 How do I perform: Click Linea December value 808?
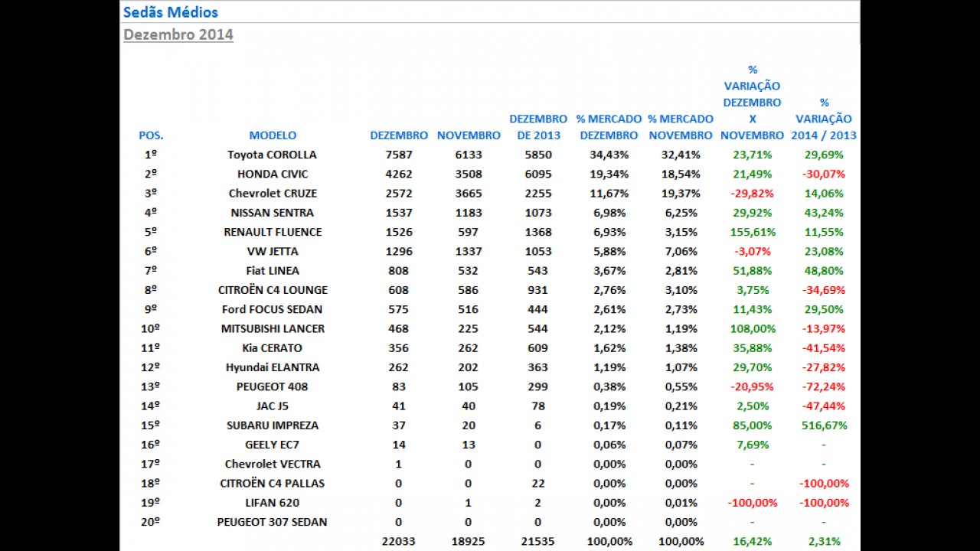coord(399,271)
